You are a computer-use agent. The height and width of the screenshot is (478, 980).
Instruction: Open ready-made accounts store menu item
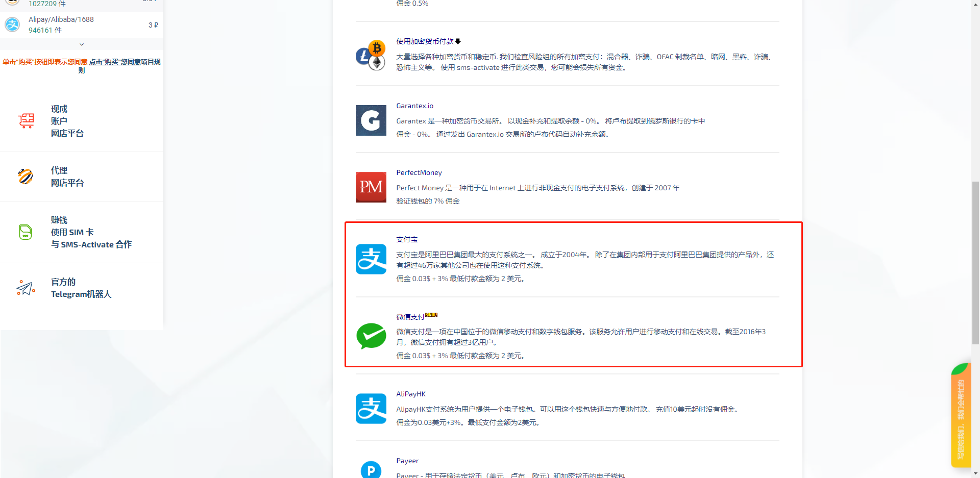click(x=67, y=121)
